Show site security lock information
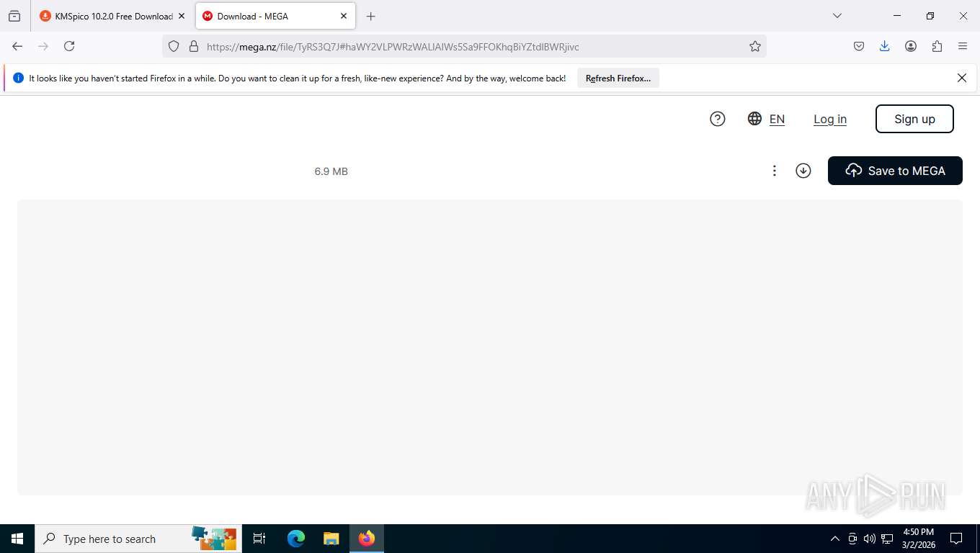Screen dimensions: 980x553 [193, 46]
